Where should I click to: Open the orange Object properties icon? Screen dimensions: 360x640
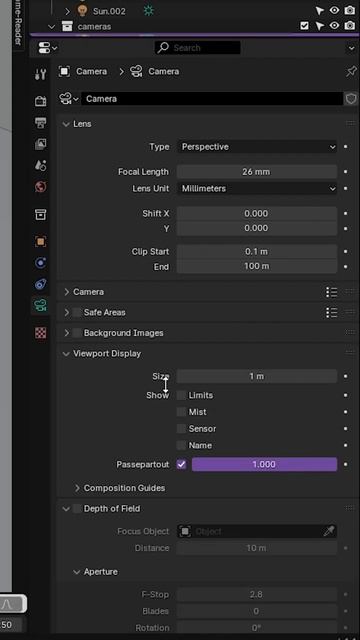[x=40, y=241]
